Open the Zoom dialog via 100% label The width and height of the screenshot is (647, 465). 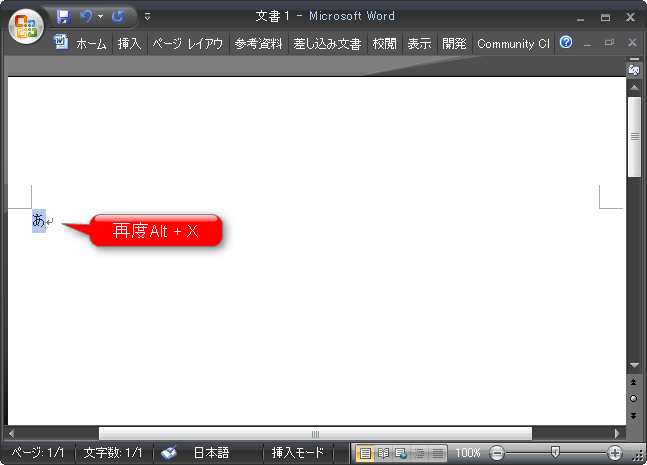[x=468, y=453]
